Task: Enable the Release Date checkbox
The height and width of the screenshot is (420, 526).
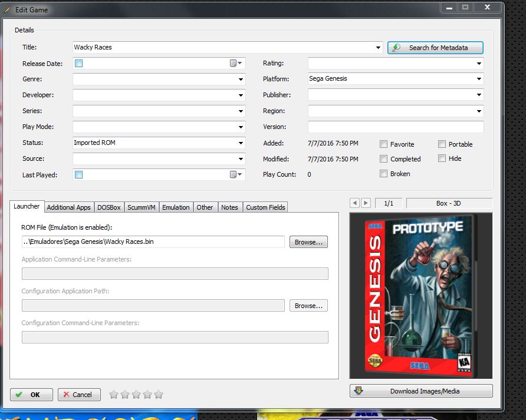Action: (x=79, y=64)
